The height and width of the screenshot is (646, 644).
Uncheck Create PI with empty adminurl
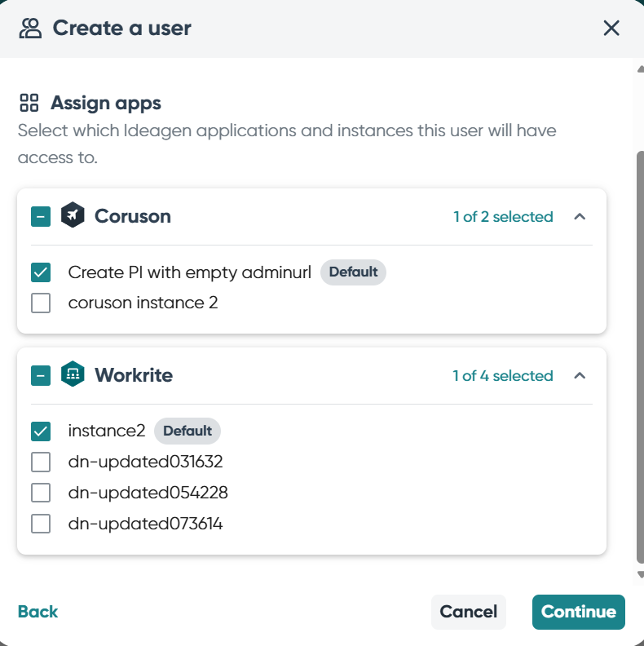tap(41, 272)
